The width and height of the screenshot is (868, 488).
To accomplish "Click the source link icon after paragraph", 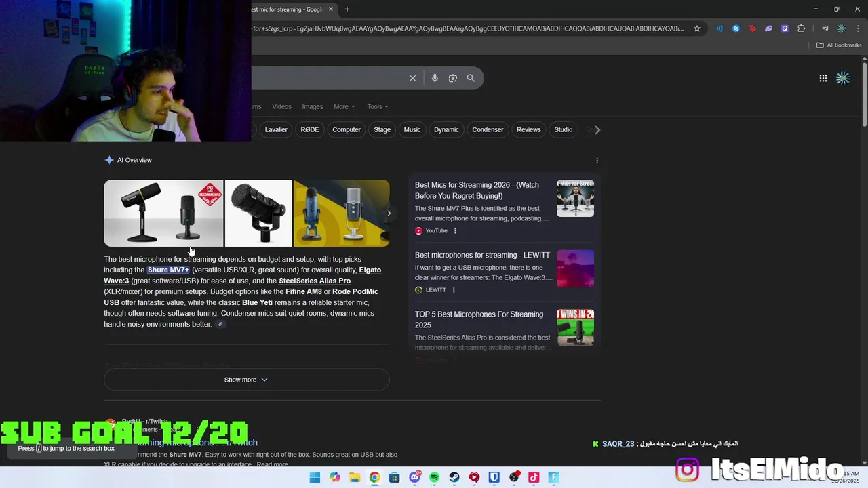I will (x=220, y=325).
